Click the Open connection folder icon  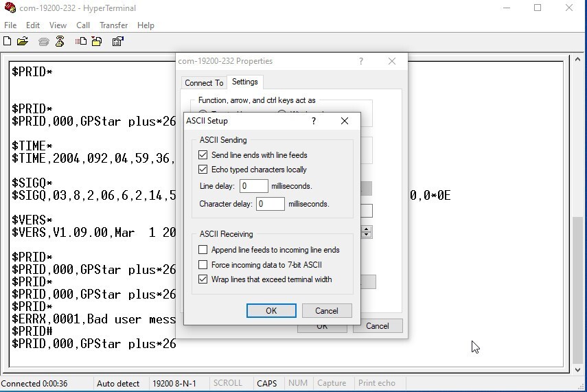click(23, 41)
